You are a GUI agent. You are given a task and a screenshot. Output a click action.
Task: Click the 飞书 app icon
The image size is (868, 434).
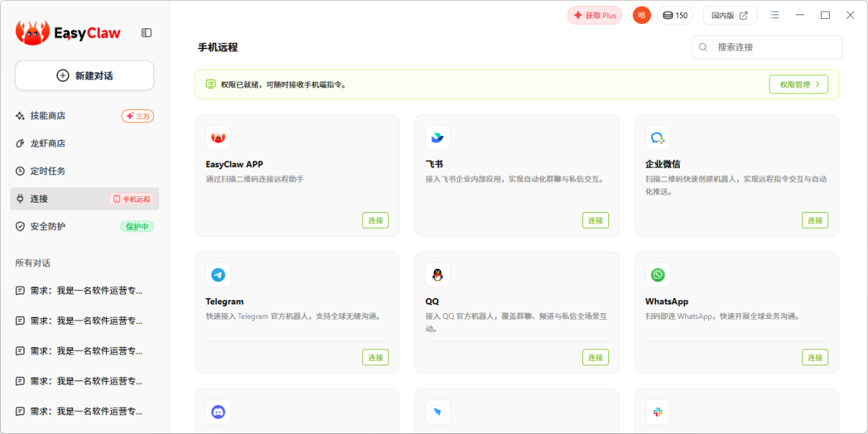438,137
